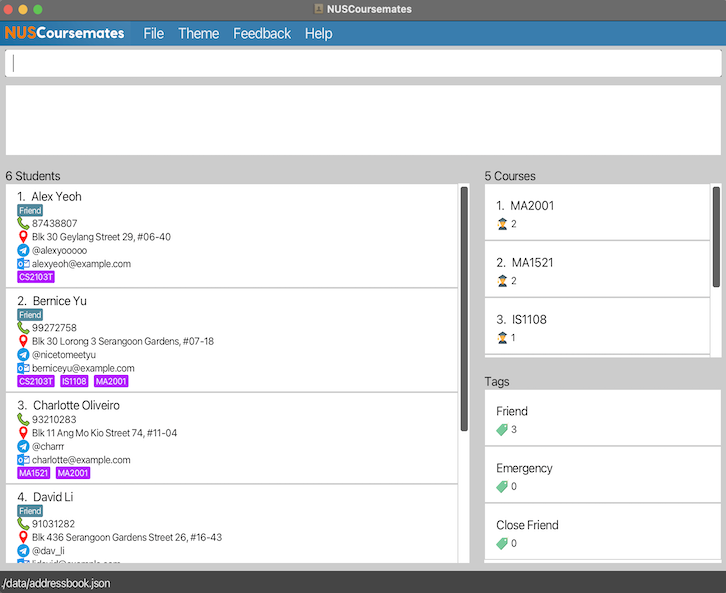Select student name Charlotte Oliveiro

click(76, 406)
